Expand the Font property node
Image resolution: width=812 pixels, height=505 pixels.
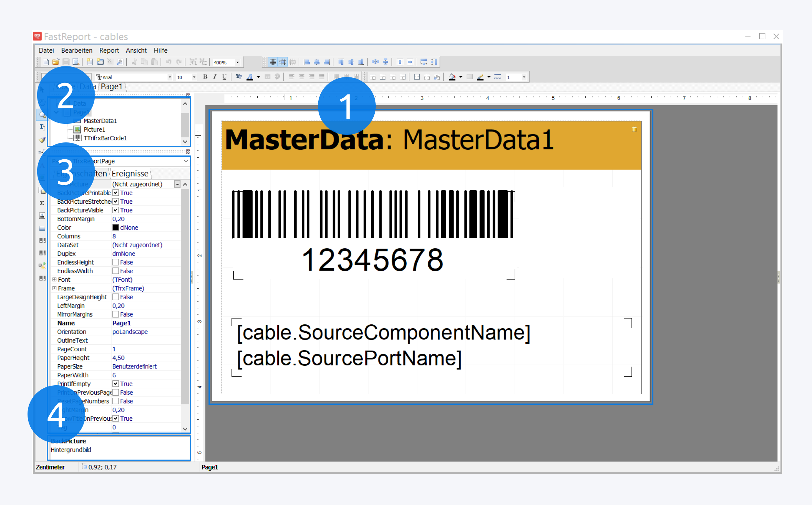(54, 280)
